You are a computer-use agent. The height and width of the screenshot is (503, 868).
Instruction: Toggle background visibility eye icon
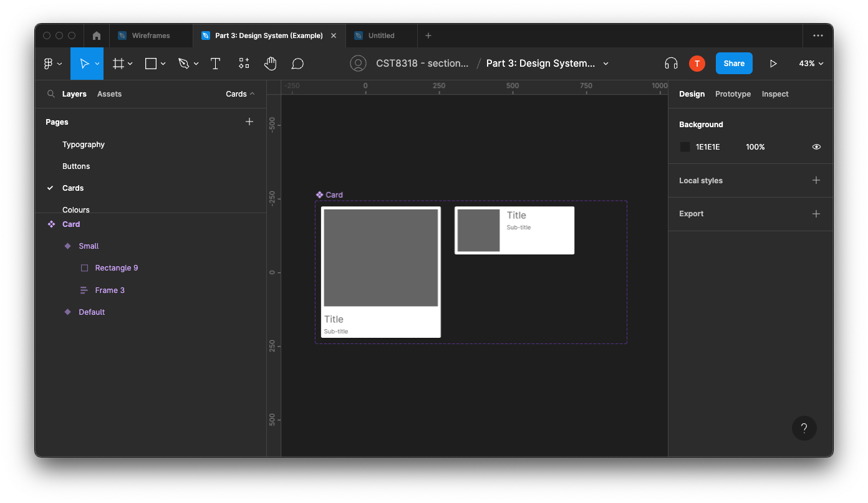point(816,147)
